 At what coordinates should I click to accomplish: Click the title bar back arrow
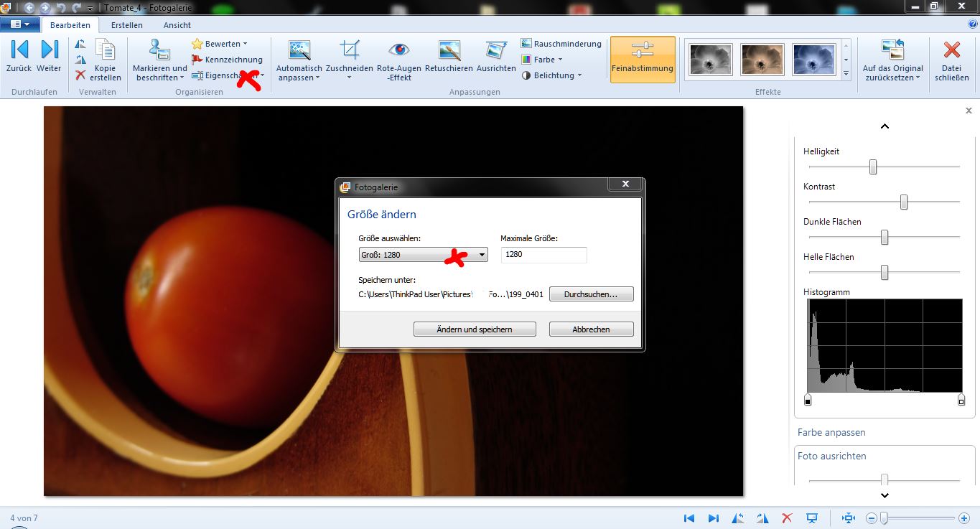pos(29,8)
